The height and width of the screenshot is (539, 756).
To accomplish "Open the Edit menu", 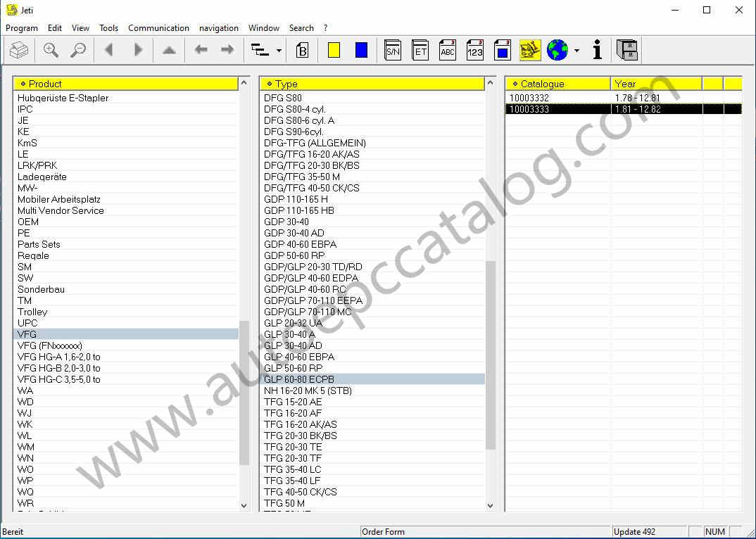I will pyautogui.click(x=54, y=28).
